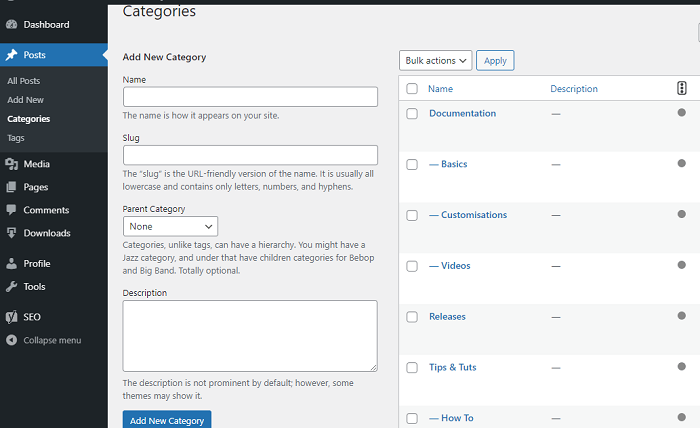Open the Media library icon

(x=12, y=164)
